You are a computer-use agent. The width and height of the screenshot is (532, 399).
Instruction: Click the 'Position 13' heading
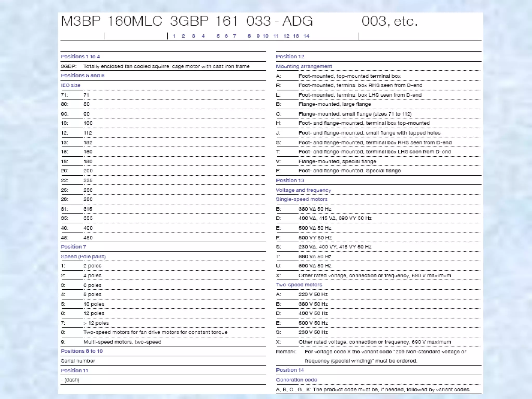[290, 180]
